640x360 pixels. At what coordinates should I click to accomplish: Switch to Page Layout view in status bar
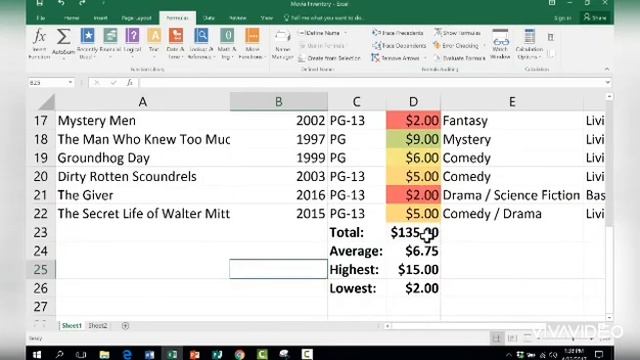(x=512, y=338)
